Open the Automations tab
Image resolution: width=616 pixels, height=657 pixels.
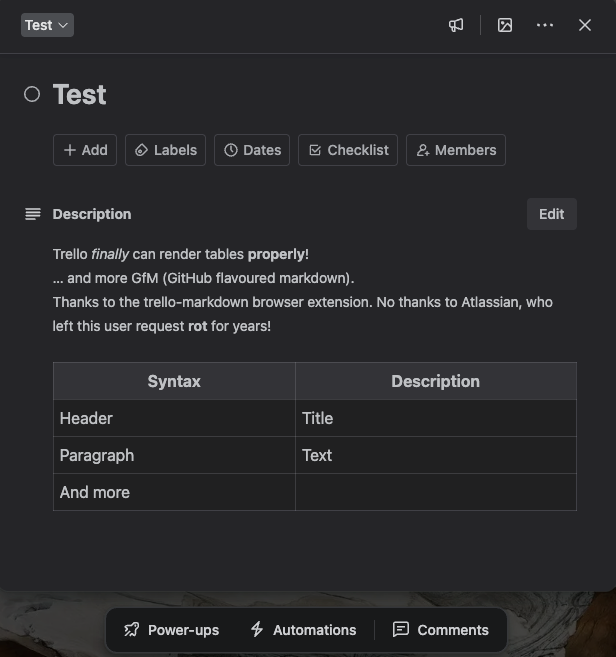(x=303, y=630)
